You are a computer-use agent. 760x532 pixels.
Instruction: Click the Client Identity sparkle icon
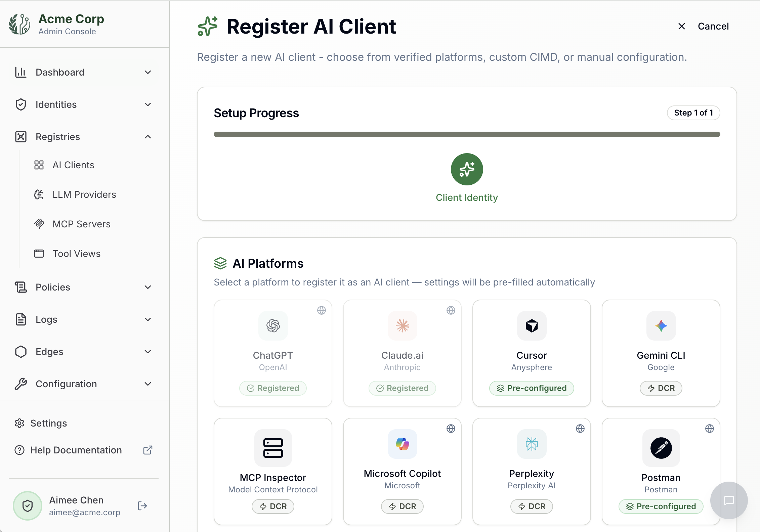coord(467,169)
